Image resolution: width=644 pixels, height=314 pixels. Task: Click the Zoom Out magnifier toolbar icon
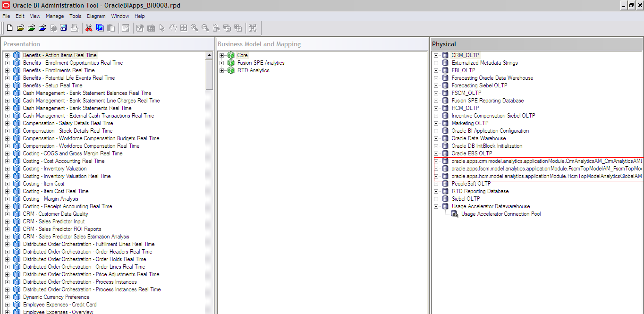click(204, 28)
